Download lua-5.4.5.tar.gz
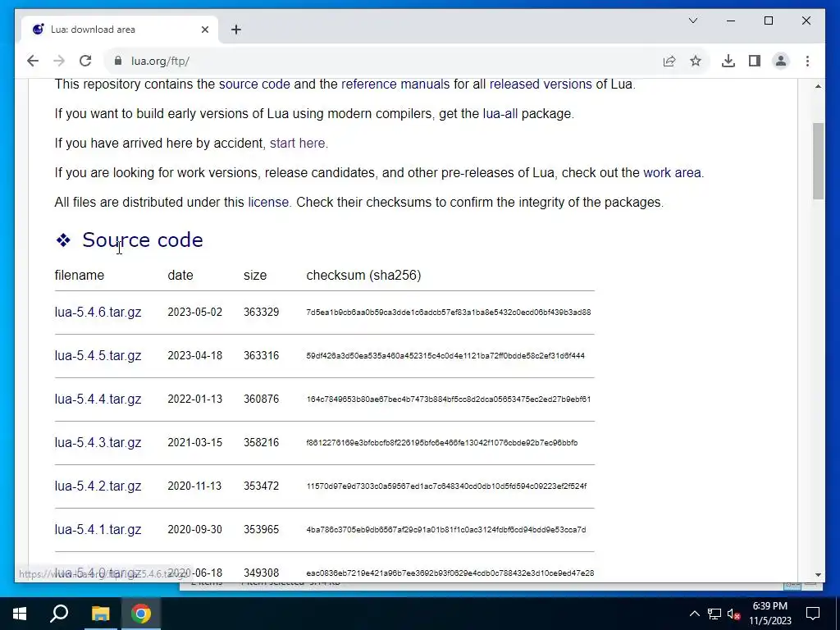 point(98,356)
